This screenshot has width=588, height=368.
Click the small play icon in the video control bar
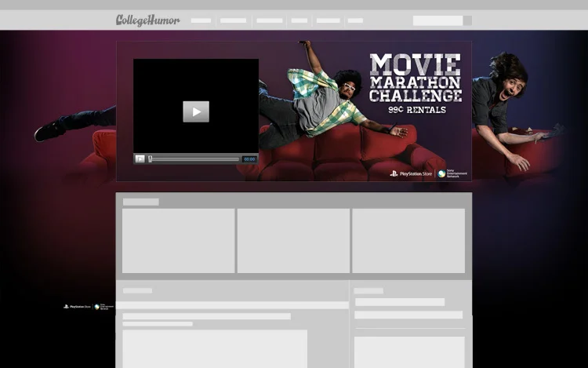click(x=140, y=159)
